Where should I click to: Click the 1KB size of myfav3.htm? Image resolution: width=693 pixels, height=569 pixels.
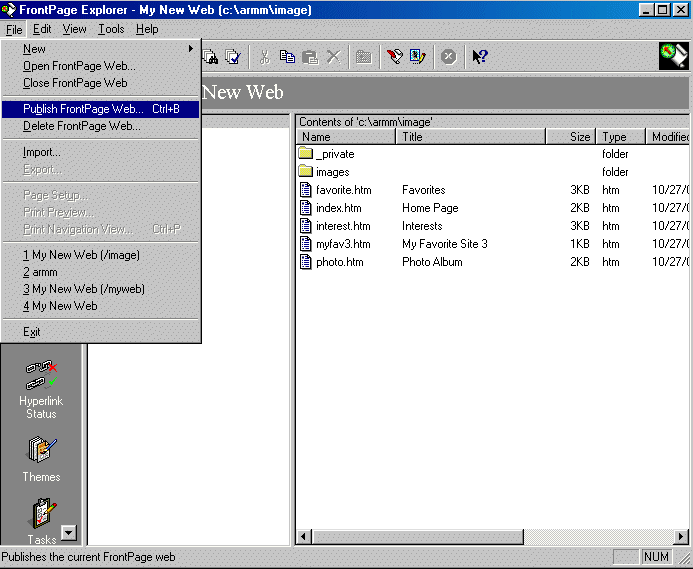point(580,244)
